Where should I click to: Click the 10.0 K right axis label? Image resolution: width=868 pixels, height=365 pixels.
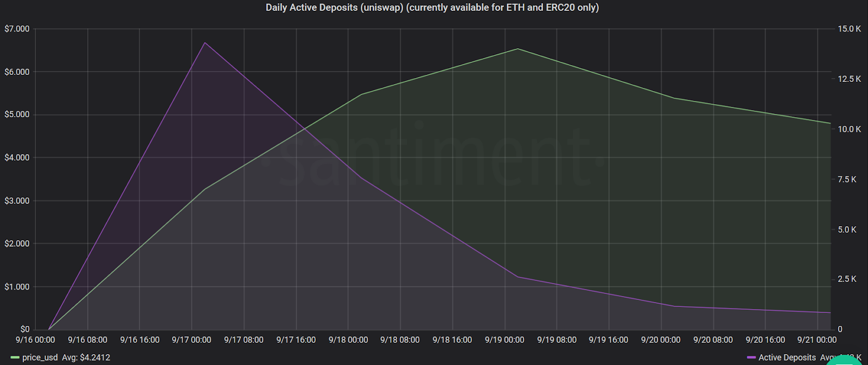coord(849,129)
